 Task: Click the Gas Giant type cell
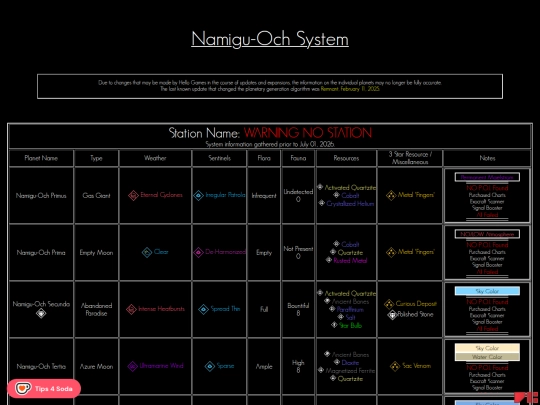(96, 196)
